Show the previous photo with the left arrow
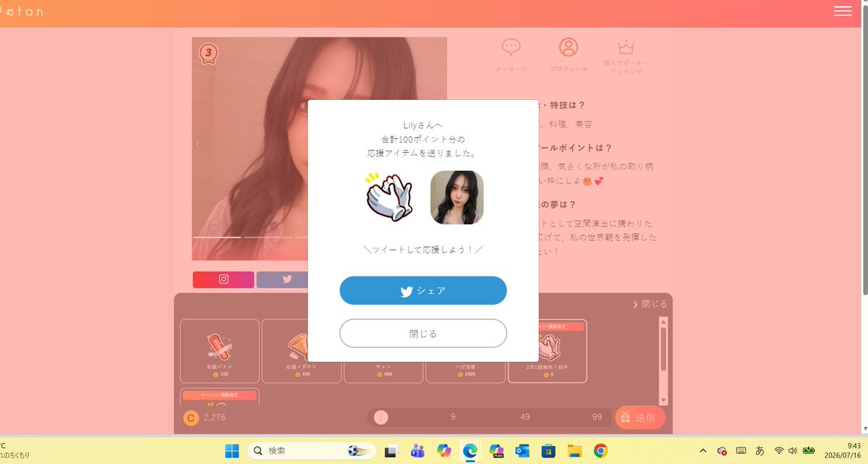This screenshot has height=464, width=868. click(198, 144)
